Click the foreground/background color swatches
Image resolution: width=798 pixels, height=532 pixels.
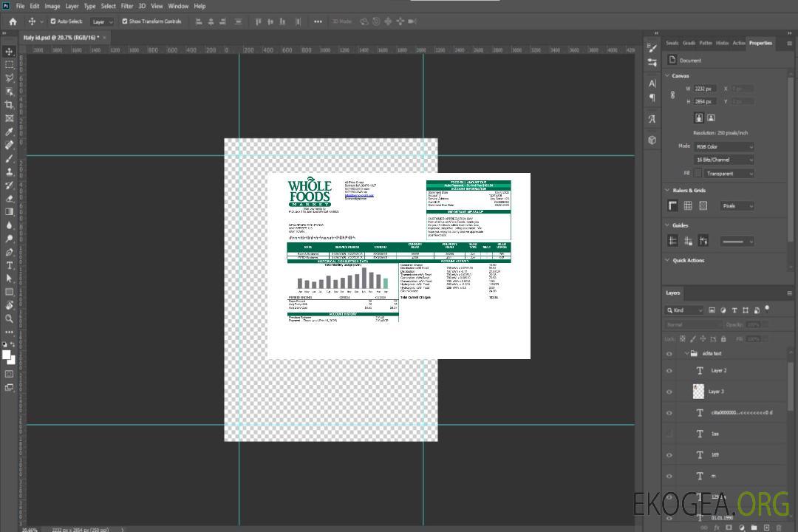tap(9, 358)
